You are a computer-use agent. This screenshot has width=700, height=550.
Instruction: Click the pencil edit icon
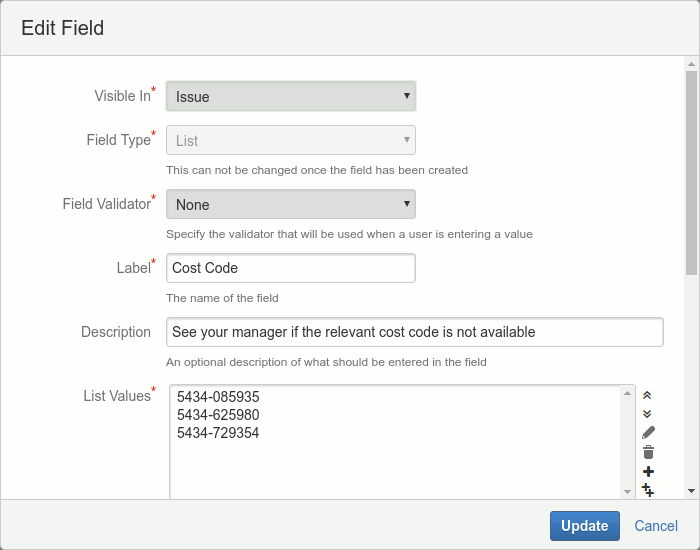(x=648, y=432)
